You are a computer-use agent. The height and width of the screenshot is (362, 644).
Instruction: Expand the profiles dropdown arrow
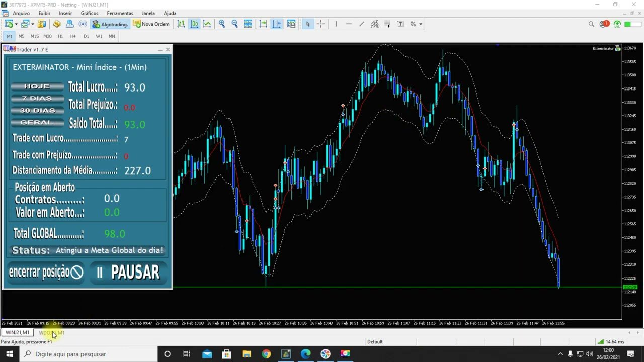(33, 24)
